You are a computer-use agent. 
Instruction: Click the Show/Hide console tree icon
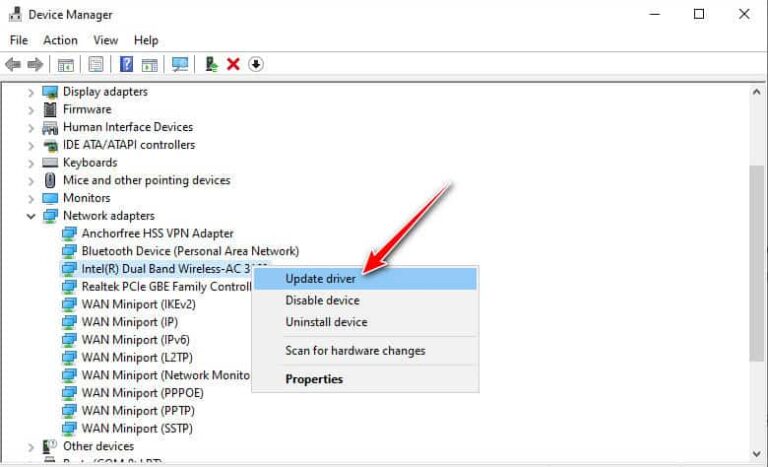(x=66, y=64)
